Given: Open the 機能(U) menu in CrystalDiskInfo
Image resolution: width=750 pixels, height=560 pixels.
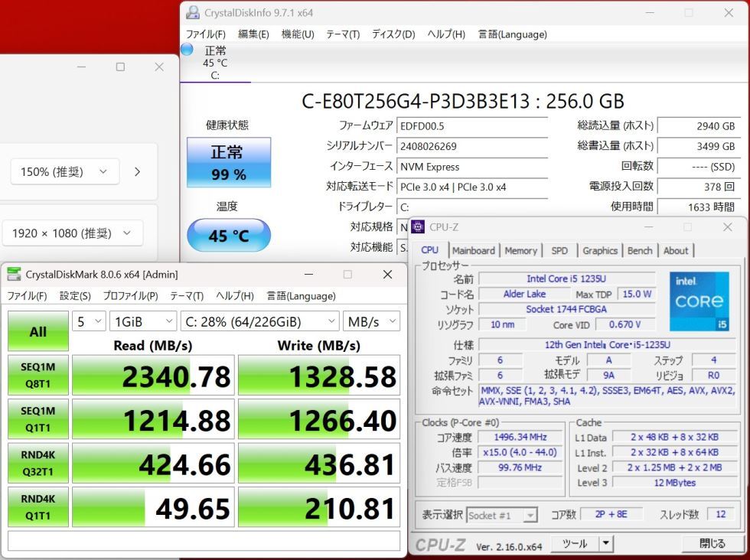Looking at the screenshot, I should pyautogui.click(x=298, y=34).
